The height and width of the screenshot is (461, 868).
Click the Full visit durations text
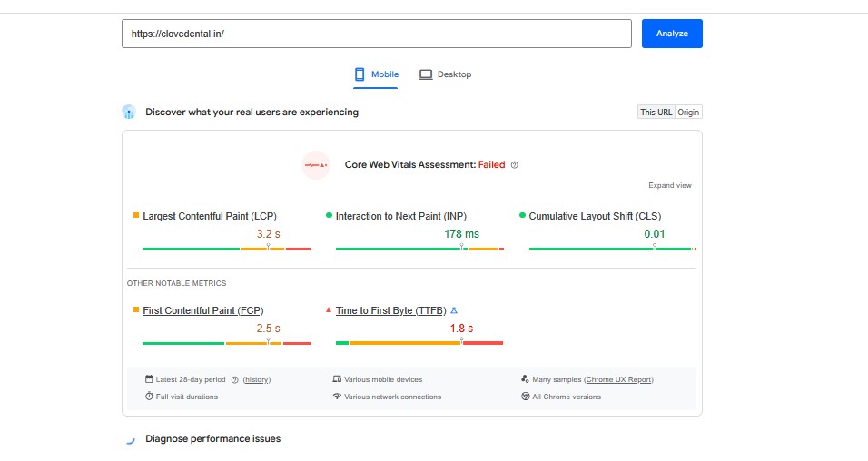pyautogui.click(x=186, y=397)
